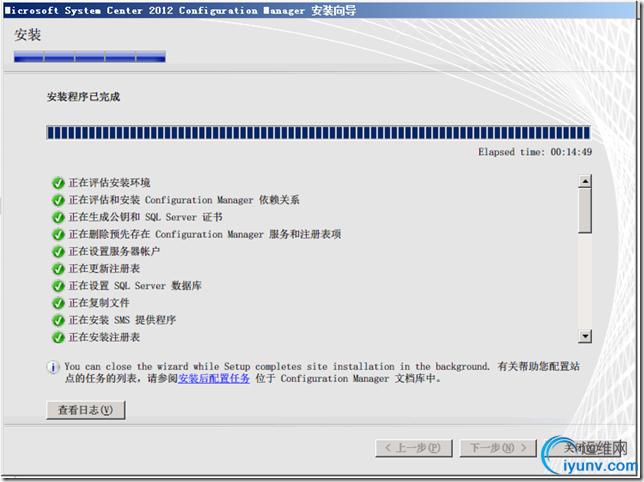Select 正在生成公钥和 SQL Server 证书 row
644x482 pixels.
(x=145, y=217)
